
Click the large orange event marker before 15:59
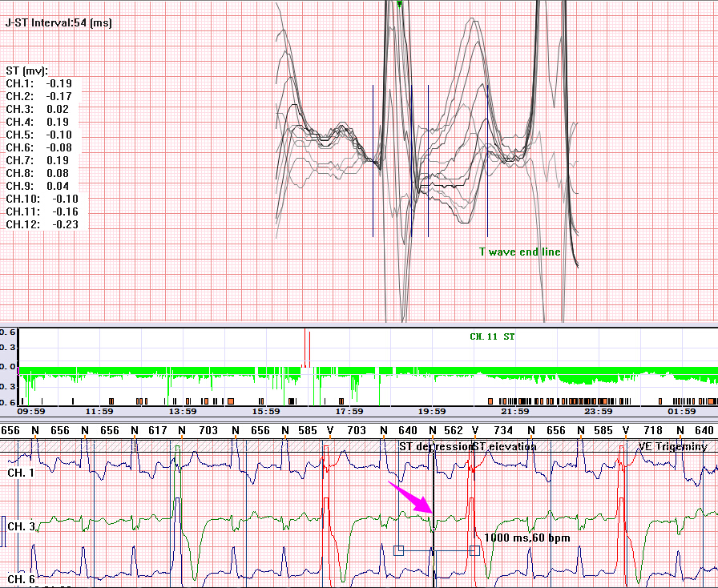click(231, 401)
